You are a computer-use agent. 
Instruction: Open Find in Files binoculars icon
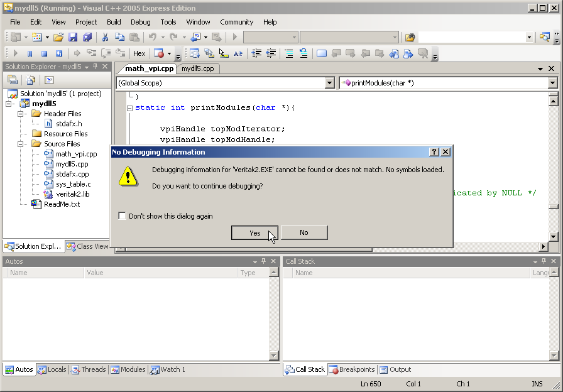coord(410,37)
